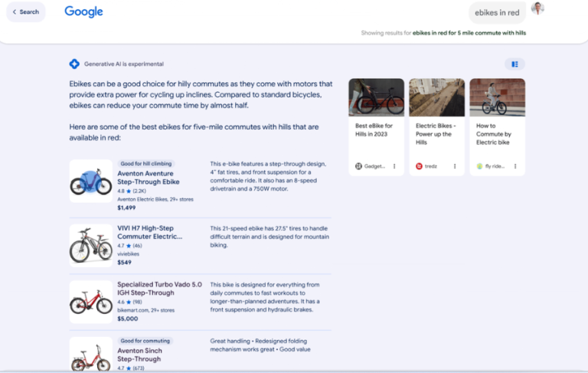Toggle the results layout view icon

(514, 64)
